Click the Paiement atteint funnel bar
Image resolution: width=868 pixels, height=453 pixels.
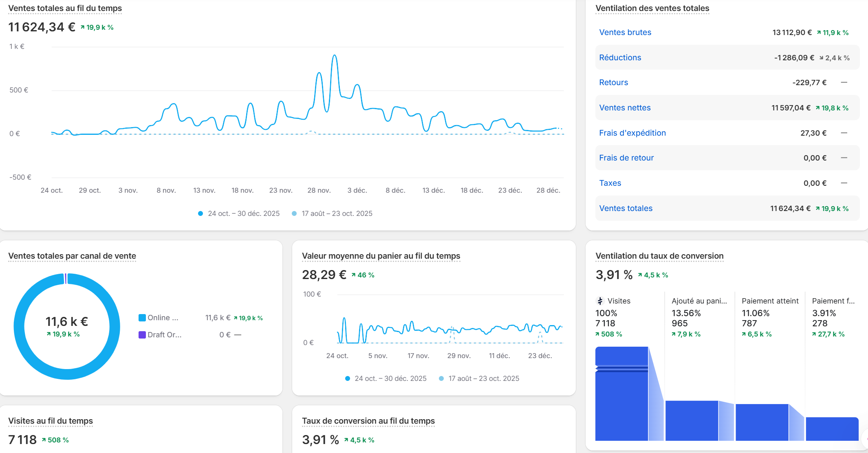coord(762,422)
